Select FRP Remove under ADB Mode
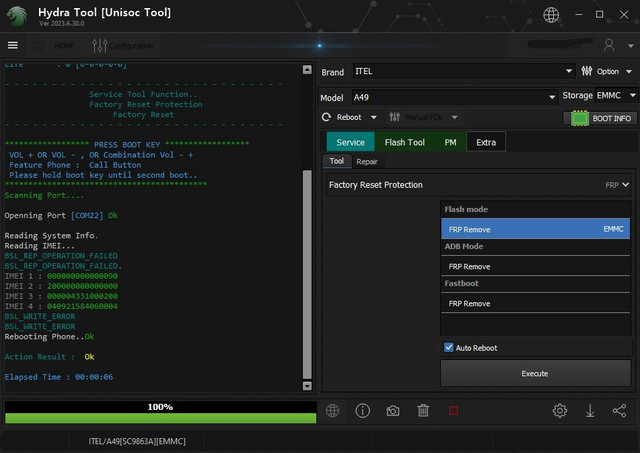640x453 pixels. coord(536,266)
